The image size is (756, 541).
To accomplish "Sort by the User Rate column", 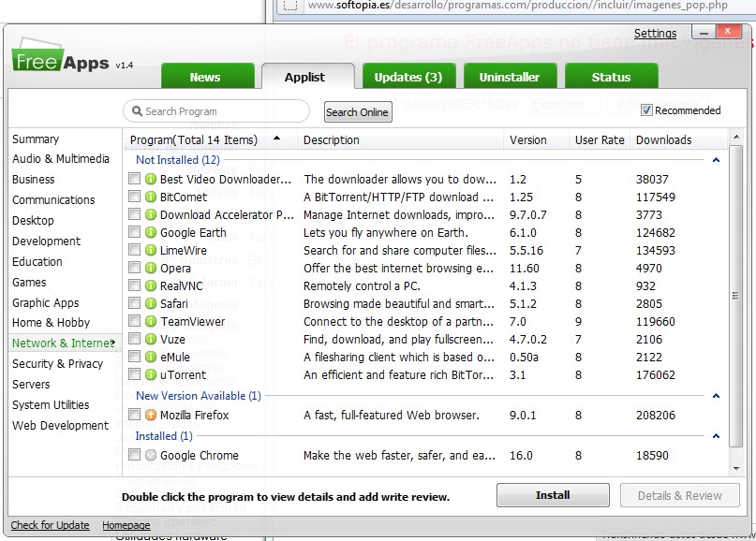I will click(600, 140).
